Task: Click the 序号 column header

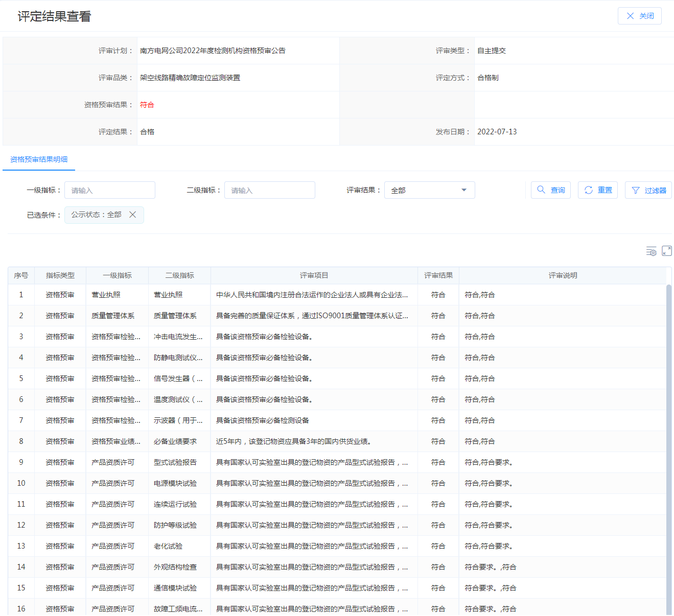Action: tap(21, 275)
